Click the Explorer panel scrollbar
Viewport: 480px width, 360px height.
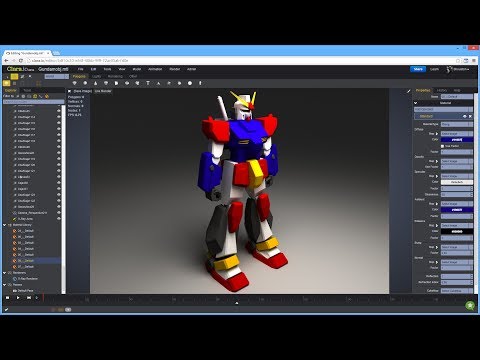tap(63, 199)
